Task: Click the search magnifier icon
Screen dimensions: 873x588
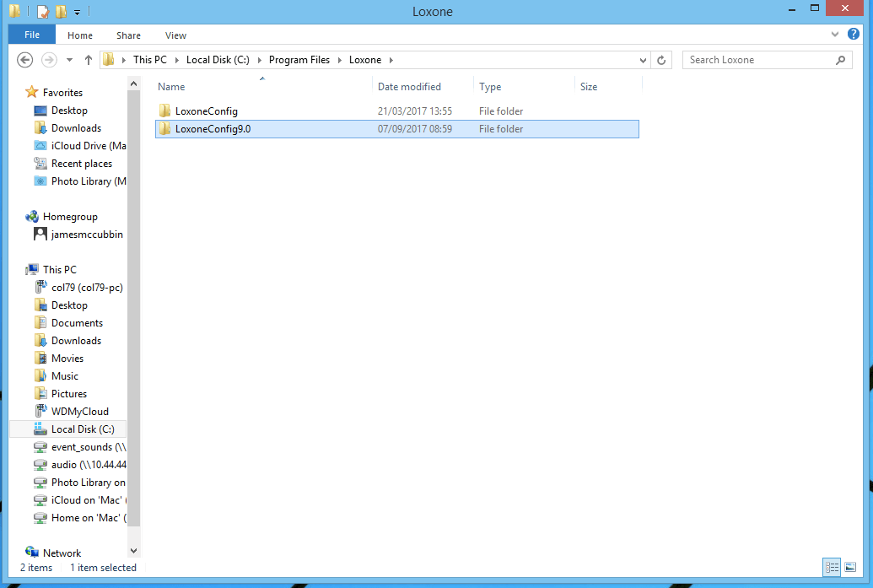Action: pyautogui.click(x=840, y=60)
